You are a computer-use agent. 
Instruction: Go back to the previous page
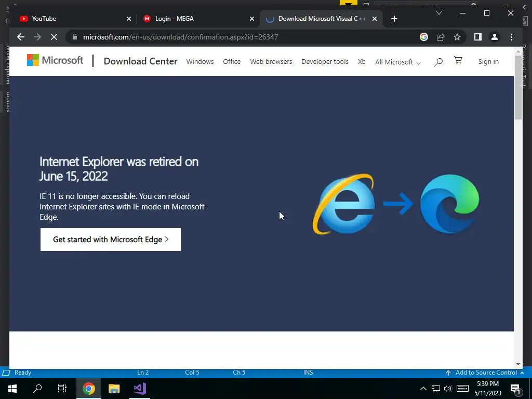point(21,37)
